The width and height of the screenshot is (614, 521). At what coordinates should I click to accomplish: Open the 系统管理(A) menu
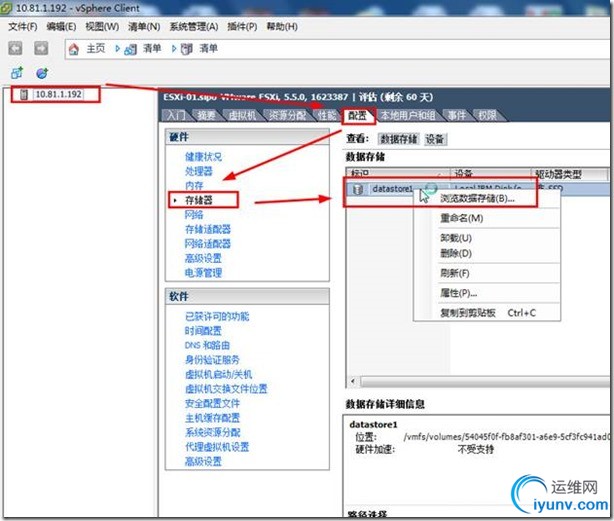[x=194, y=27]
